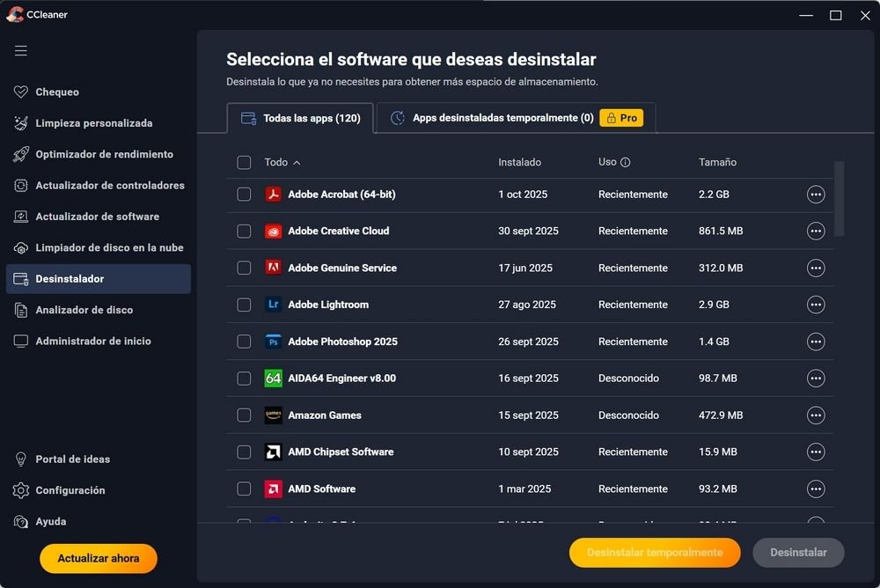Click the Pro lock badge
The image size is (880, 588).
621,118
